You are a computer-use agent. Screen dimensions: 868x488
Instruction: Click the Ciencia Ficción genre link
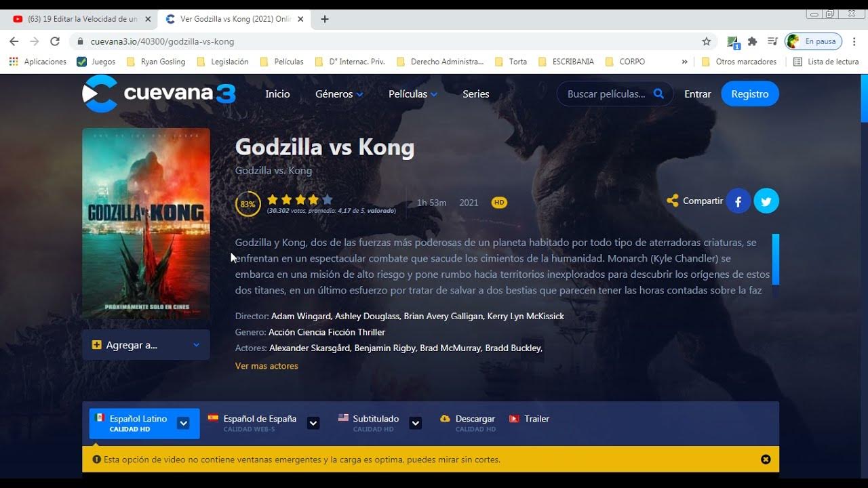coord(327,332)
